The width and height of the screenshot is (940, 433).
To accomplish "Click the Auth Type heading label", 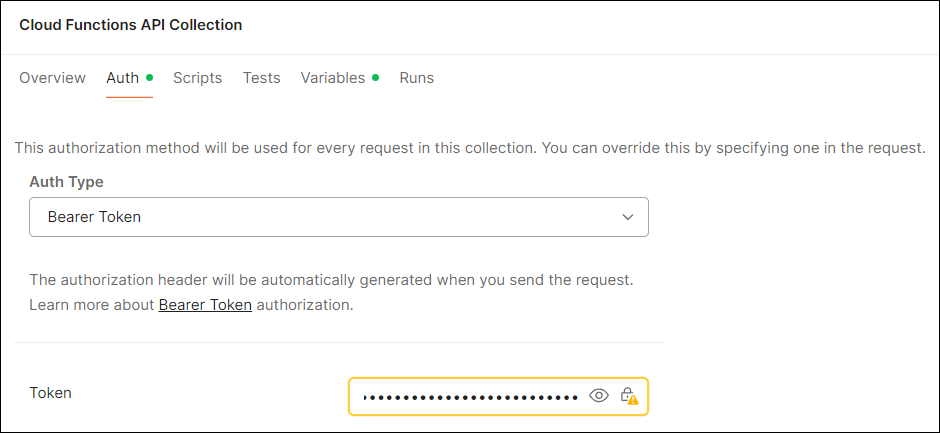I will [x=66, y=182].
